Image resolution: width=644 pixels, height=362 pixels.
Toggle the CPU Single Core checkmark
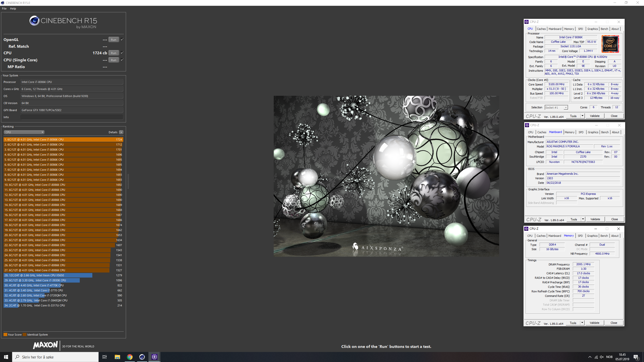click(x=122, y=60)
